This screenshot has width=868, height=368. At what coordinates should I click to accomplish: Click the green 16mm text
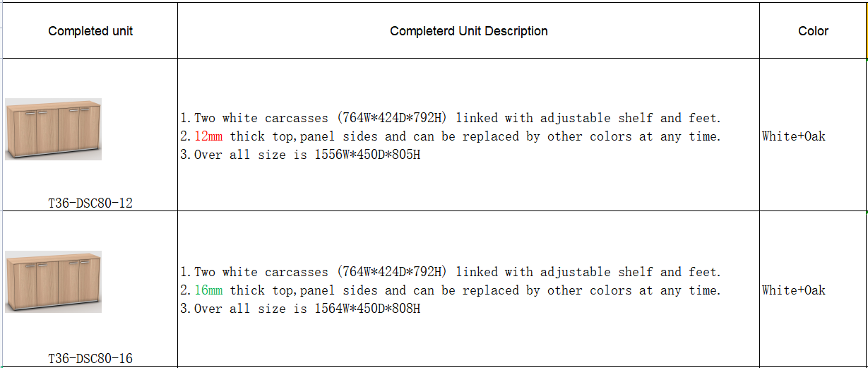point(208,290)
